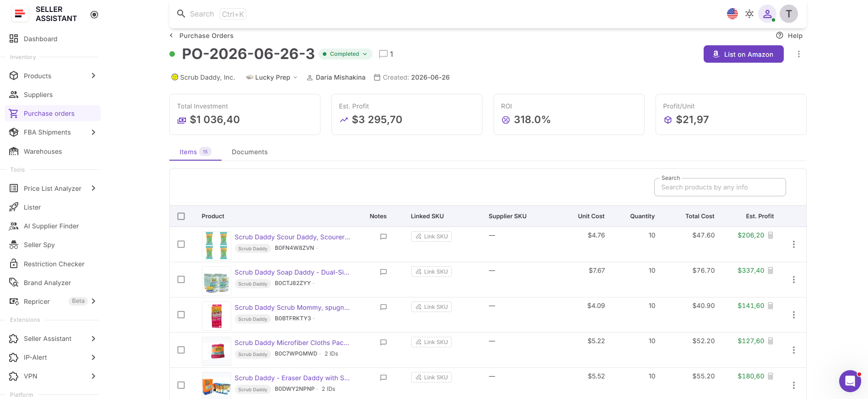This screenshot has width=868, height=399.
Task: Switch marketplace via US flag icon
Action: click(732, 14)
